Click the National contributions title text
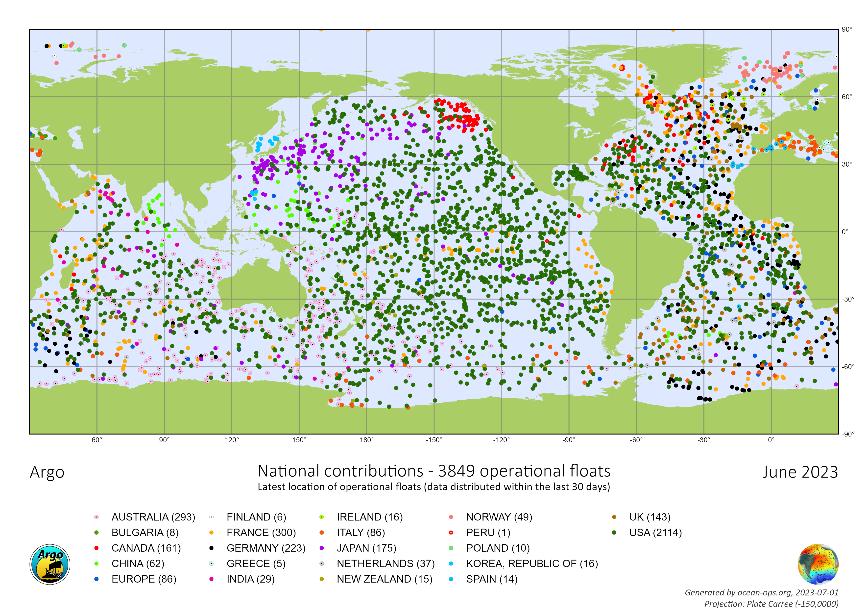Image resolution: width=868 pixels, height=614 pixels. click(434, 471)
